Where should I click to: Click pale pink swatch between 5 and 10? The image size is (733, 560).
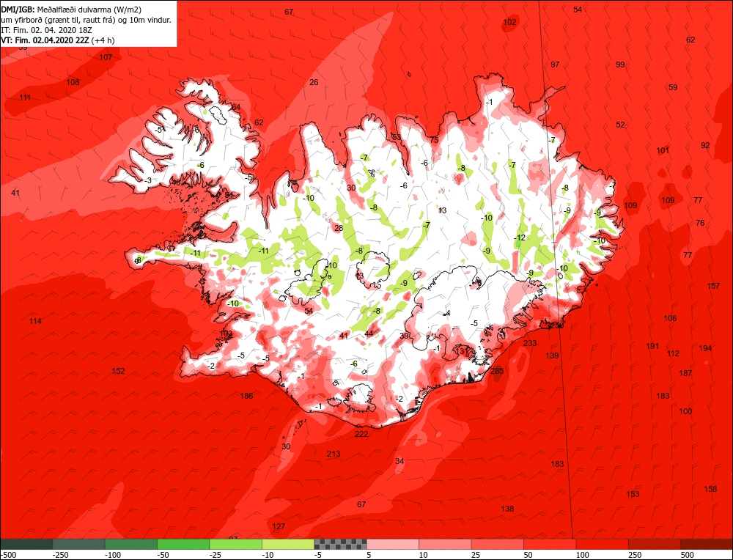click(x=393, y=544)
